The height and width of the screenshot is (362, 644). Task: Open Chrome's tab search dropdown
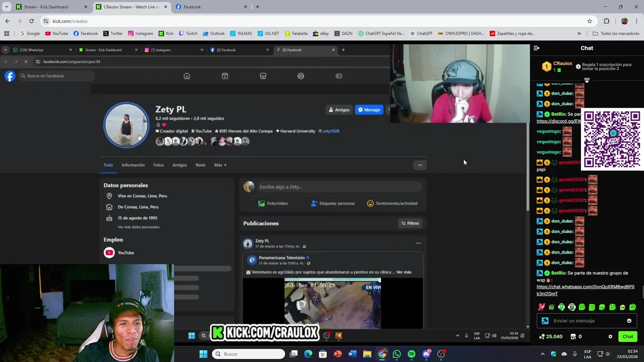[6, 7]
